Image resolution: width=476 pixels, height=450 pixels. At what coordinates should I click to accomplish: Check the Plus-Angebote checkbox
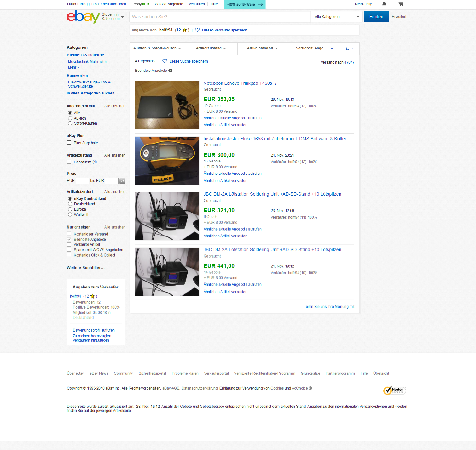(69, 143)
